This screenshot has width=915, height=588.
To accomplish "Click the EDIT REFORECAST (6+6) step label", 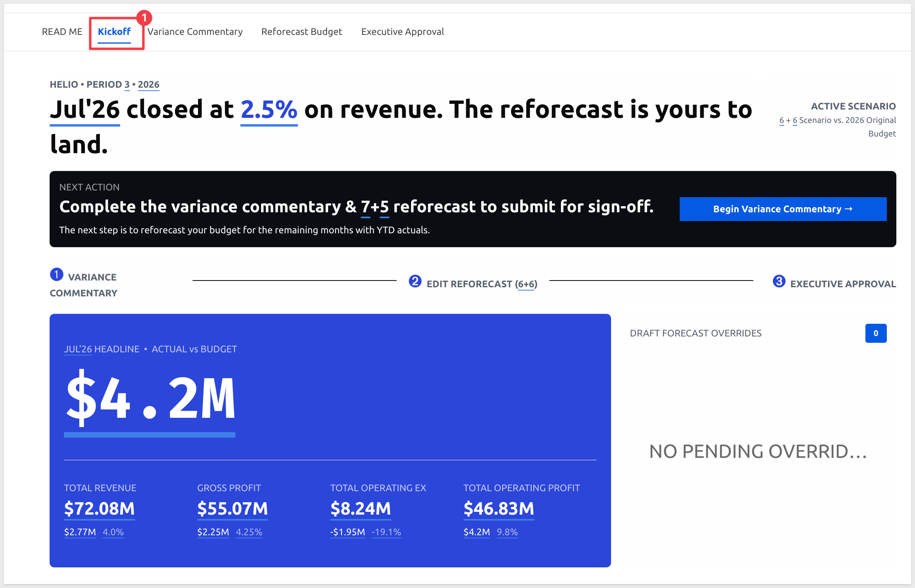I will pyautogui.click(x=482, y=284).
